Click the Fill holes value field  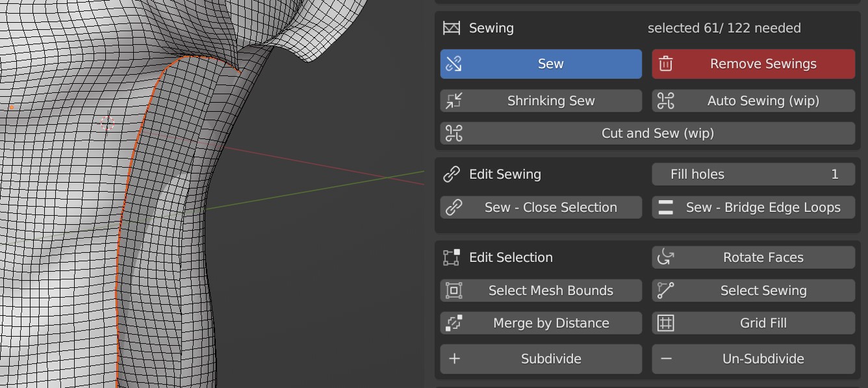point(753,174)
